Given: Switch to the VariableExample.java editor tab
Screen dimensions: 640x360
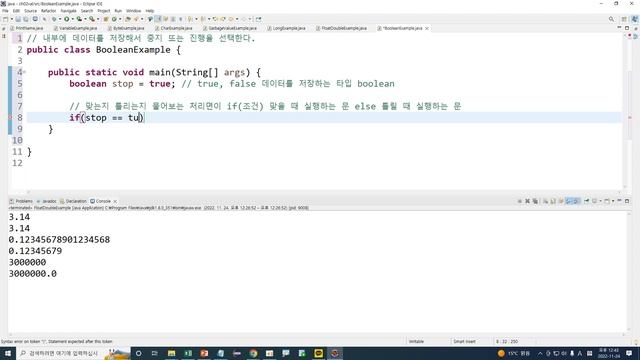Looking at the screenshot, I should (75, 28).
